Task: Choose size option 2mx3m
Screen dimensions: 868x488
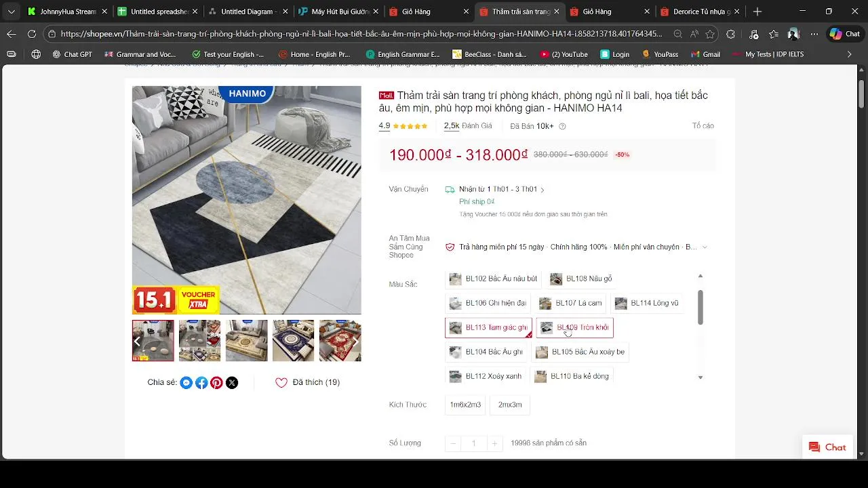Action: point(510,405)
